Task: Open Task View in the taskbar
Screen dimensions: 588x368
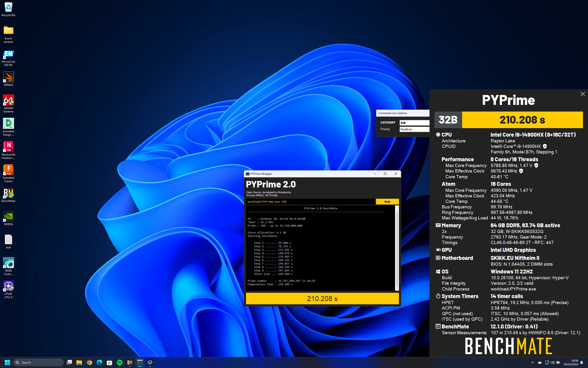Action: (69, 362)
